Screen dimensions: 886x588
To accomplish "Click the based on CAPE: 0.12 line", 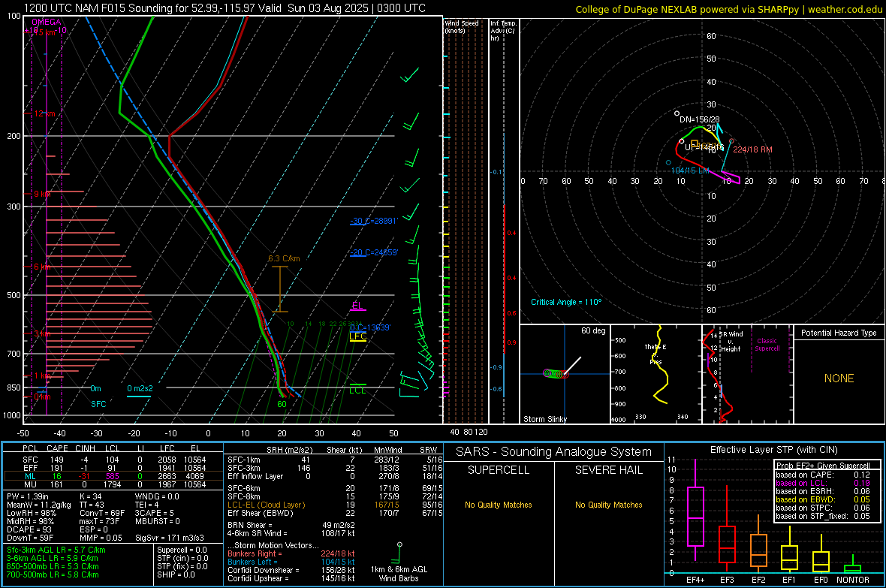I will [823, 475].
